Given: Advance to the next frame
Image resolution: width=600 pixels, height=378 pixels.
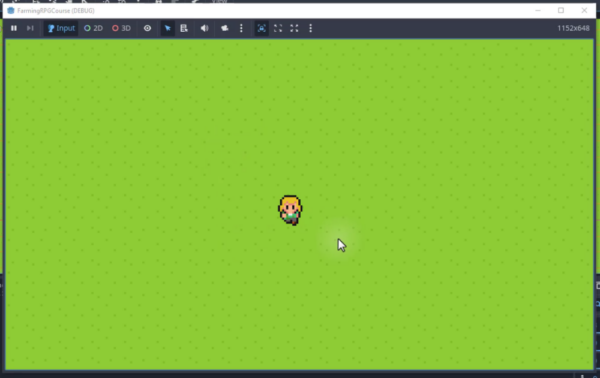Looking at the screenshot, I should tap(30, 28).
